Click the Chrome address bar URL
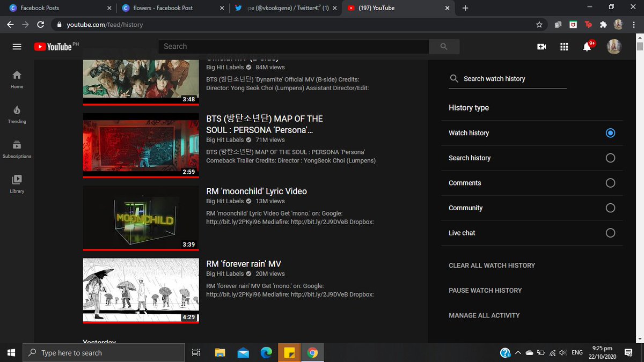Screen dimensions: 644x362 coord(104,25)
